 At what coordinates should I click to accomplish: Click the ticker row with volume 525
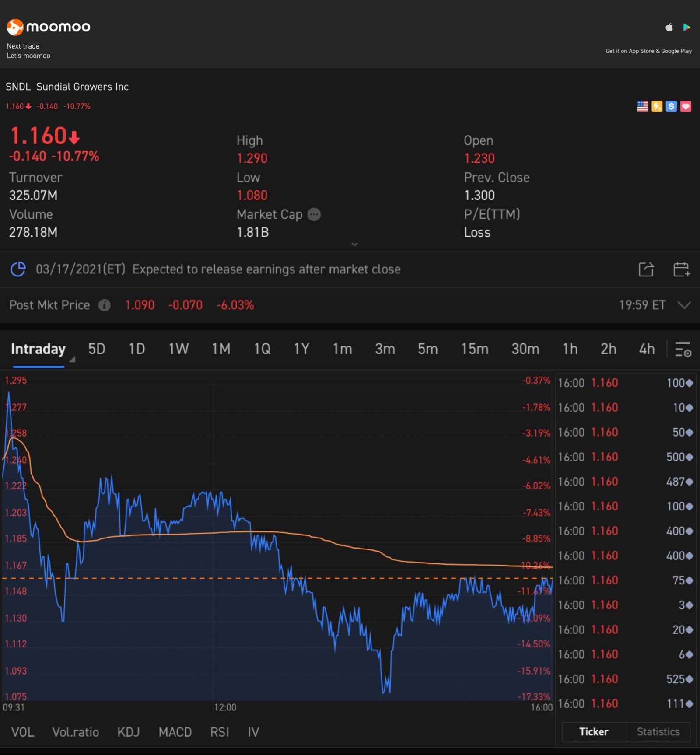pyautogui.click(x=626, y=679)
